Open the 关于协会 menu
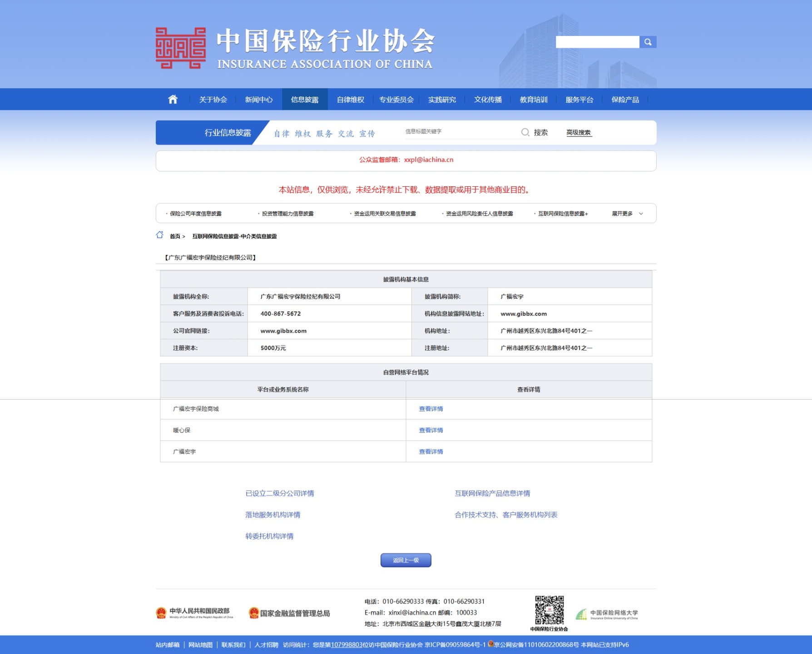 point(213,100)
